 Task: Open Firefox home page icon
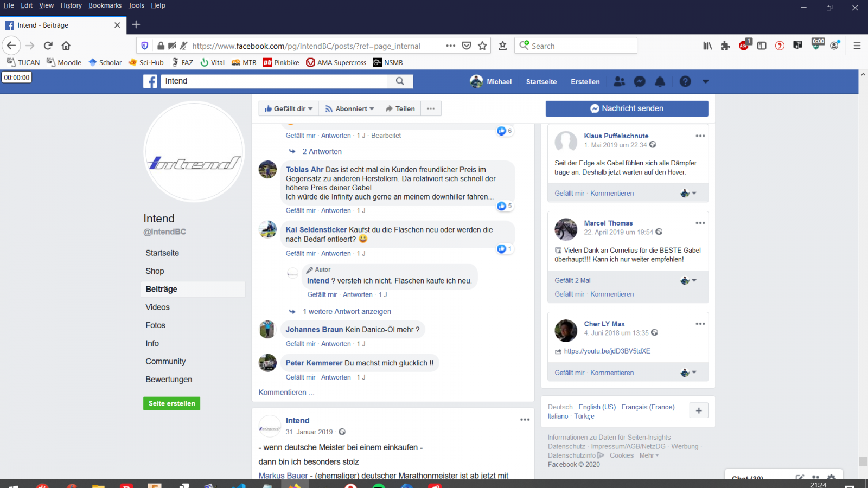click(x=66, y=46)
